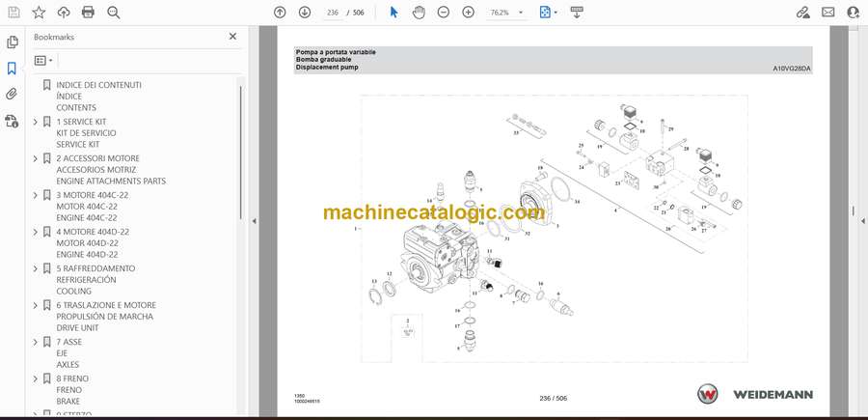Screen dimensions: 868x420
Task: Expand the 4 MOTORE 404D-22 bookmark
Action: pyautogui.click(x=36, y=232)
